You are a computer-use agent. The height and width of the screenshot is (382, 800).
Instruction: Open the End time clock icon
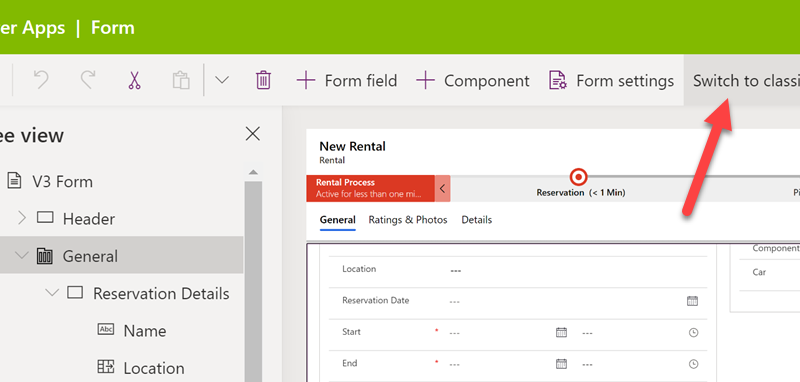[x=693, y=364]
